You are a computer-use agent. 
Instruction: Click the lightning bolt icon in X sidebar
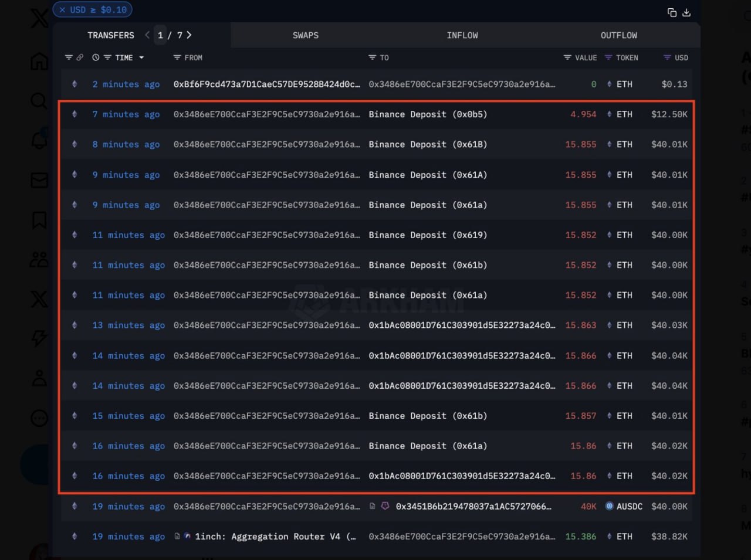39,338
